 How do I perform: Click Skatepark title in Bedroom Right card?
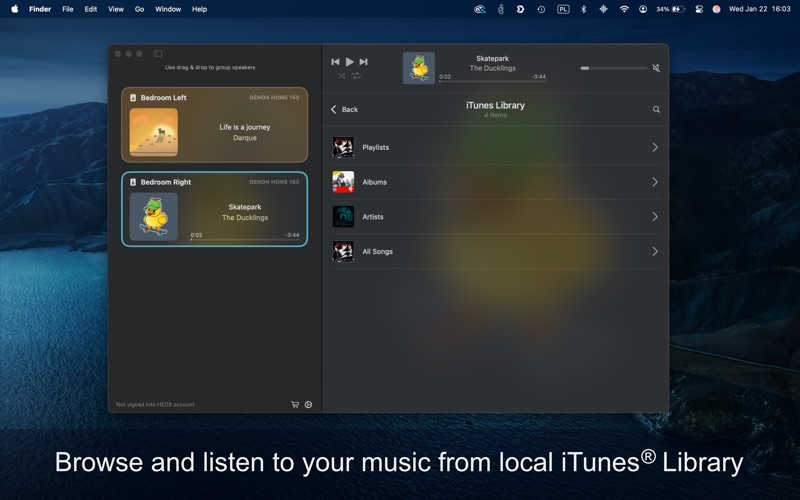(245, 207)
